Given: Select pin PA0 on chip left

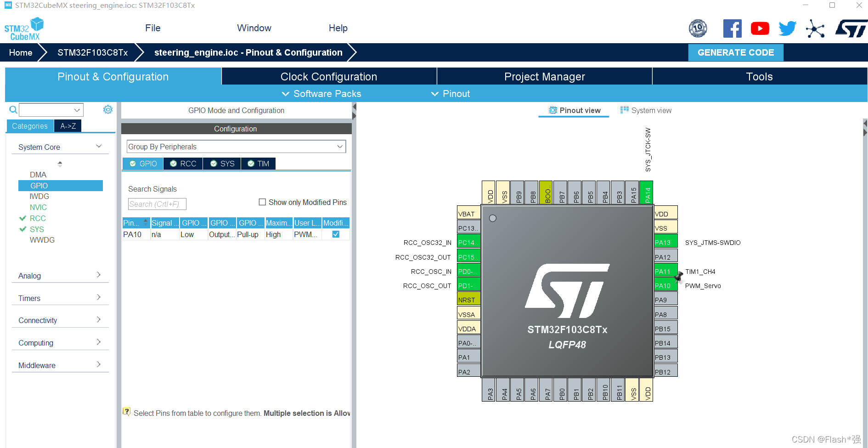Looking at the screenshot, I should (469, 343).
